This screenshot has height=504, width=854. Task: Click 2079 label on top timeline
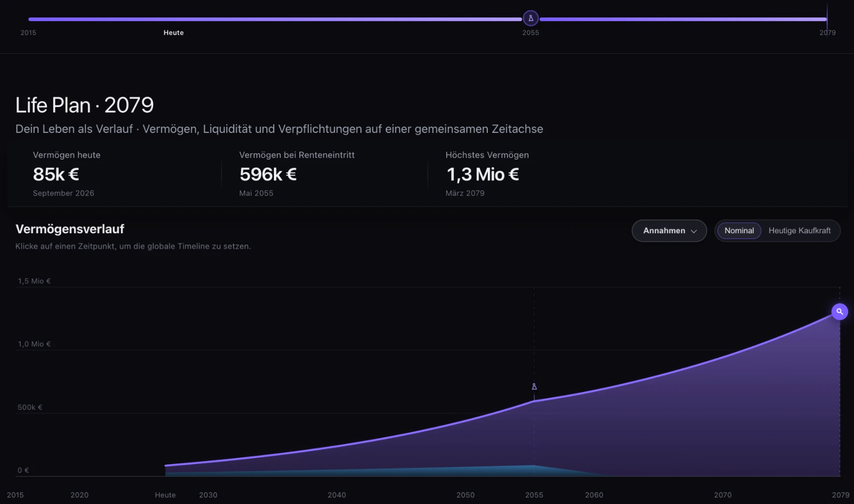827,32
